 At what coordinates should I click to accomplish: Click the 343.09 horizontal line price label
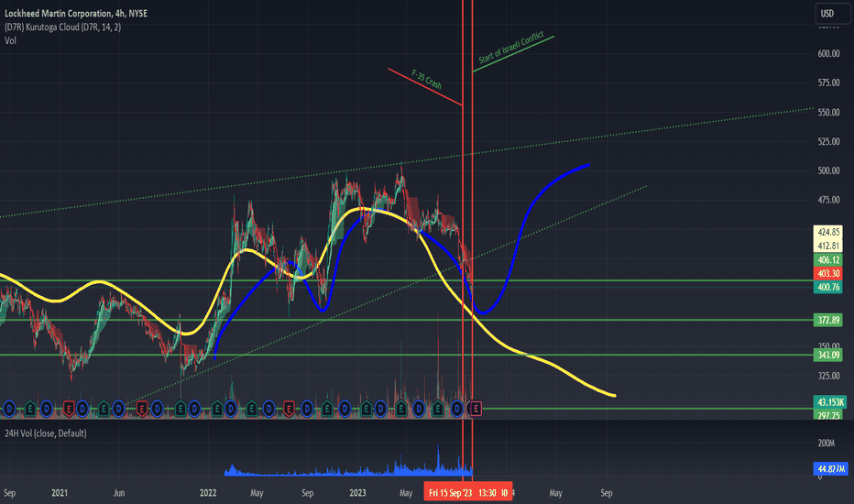pos(828,355)
